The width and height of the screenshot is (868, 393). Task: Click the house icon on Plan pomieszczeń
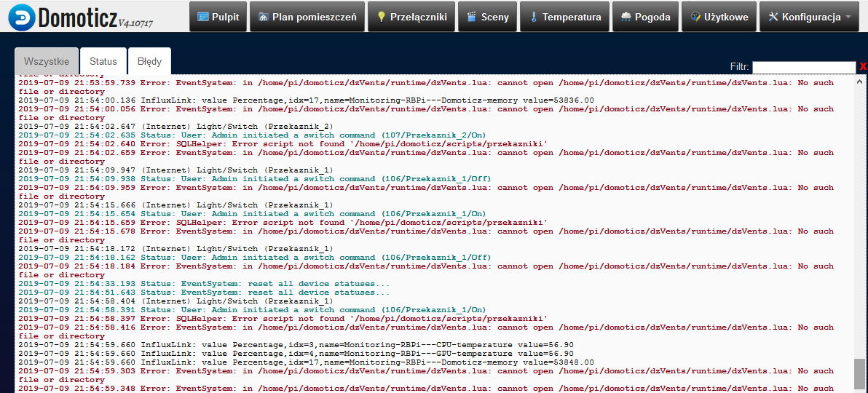pyautogui.click(x=264, y=17)
